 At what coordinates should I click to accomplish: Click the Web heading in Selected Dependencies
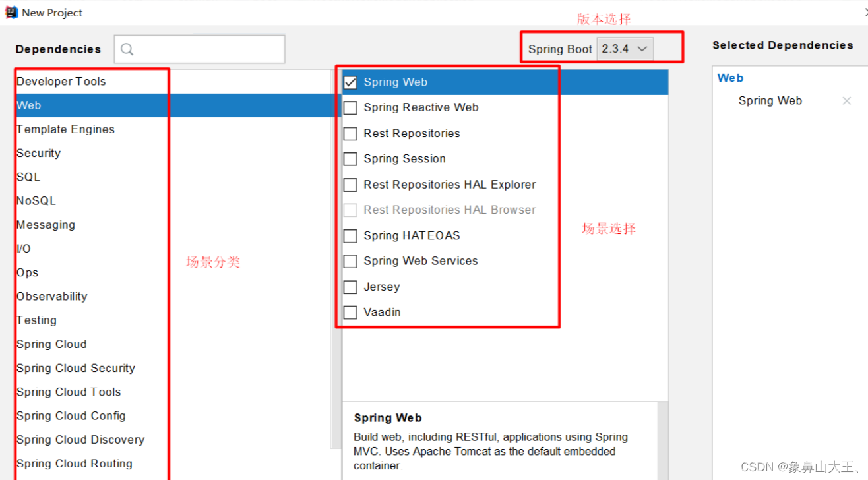pos(730,78)
